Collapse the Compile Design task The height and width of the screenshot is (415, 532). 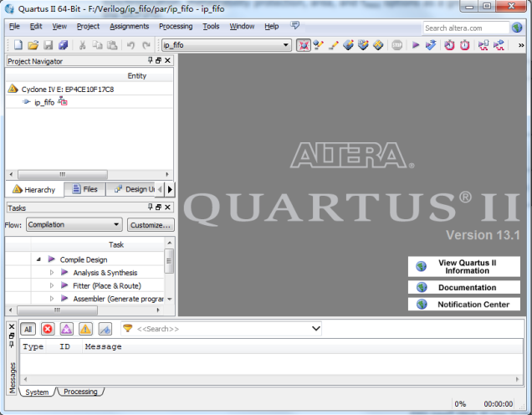click(38, 259)
